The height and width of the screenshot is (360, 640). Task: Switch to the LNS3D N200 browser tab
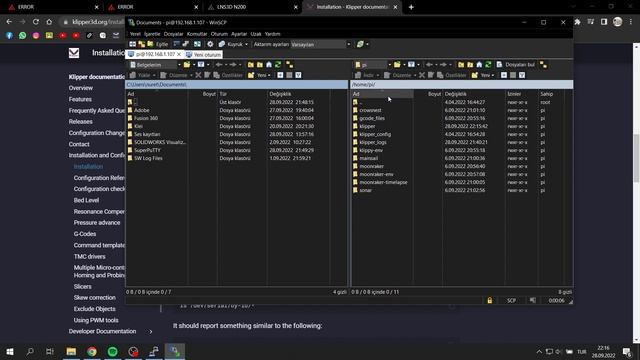(x=252, y=7)
